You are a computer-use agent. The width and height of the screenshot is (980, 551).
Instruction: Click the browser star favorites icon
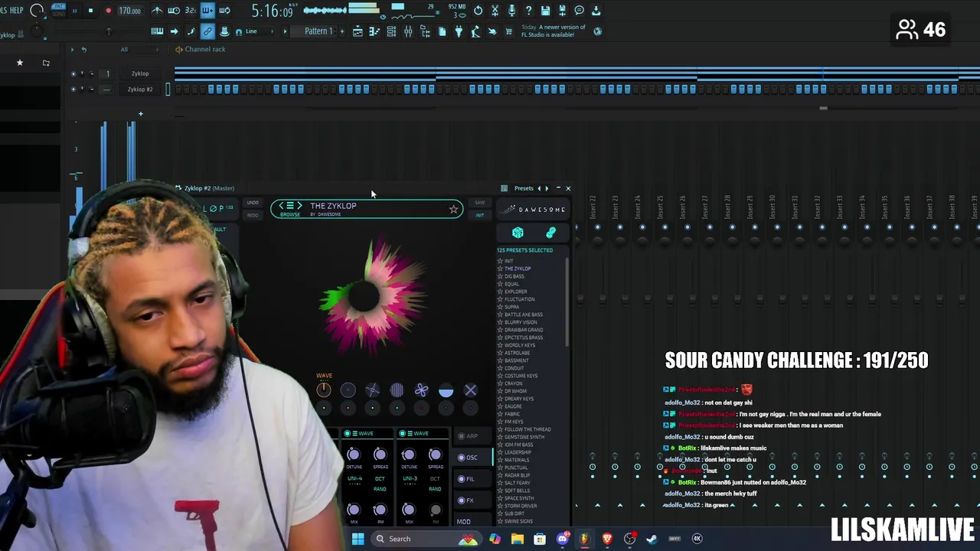(x=20, y=63)
